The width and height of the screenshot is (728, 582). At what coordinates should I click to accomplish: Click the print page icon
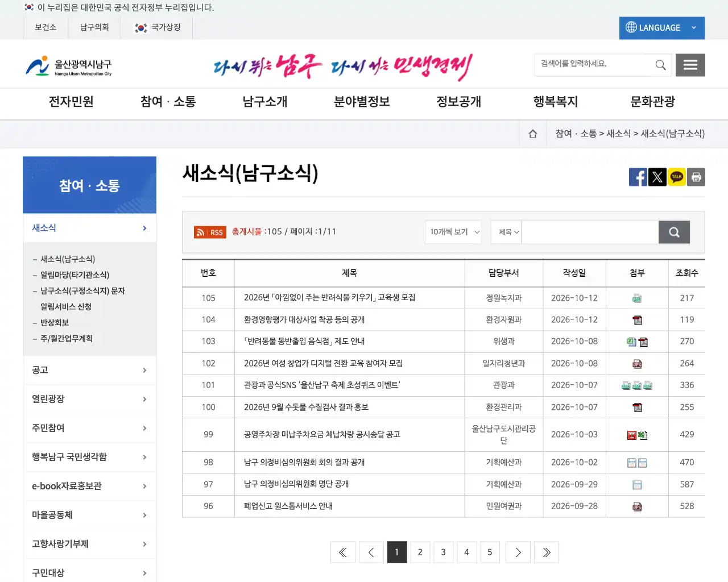(x=696, y=177)
